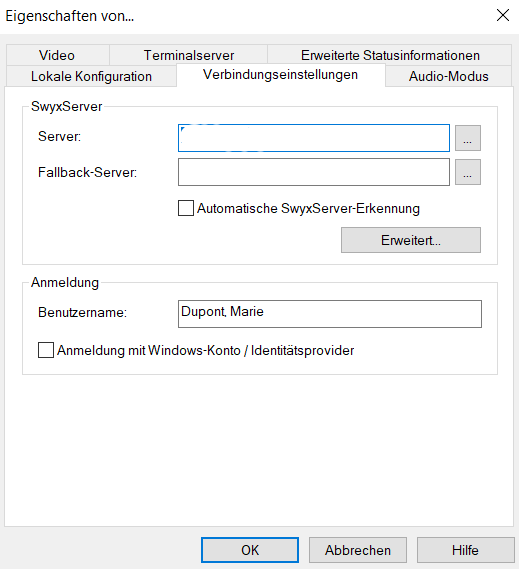
Task: Enable Automatische SwyxServer-Erkennung checkbox
Action: click(186, 208)
